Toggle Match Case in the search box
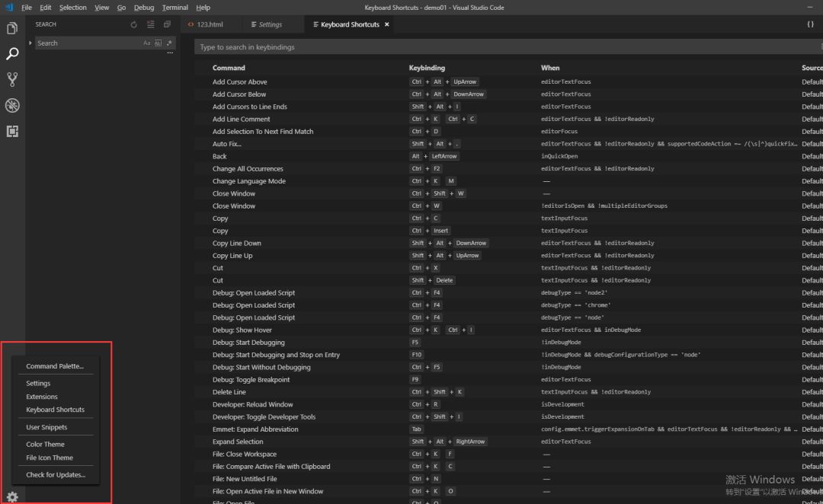 [147, 43]
